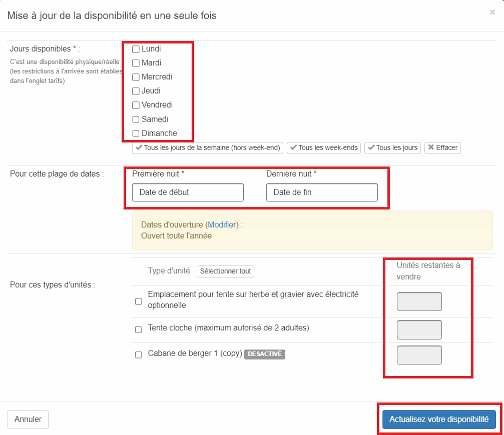Check 'Cabane de berger 1 (copy)' checkbox

(x=139, y=354)
